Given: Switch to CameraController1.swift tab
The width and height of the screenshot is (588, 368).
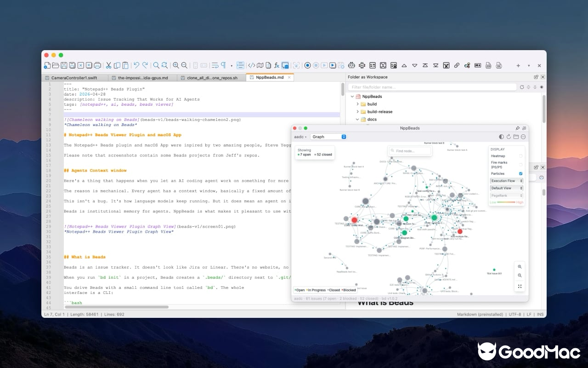Looking at the screenshot, I should coord(74,78).
